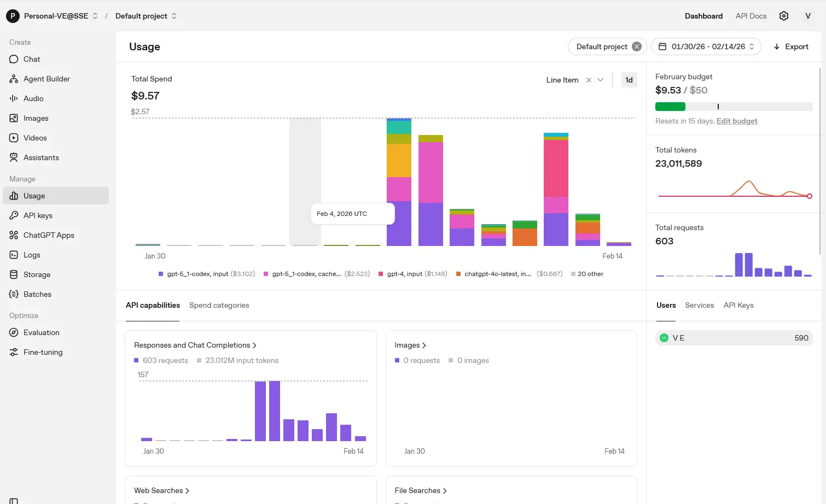Select the V E user row
The width and height of the screenshot is (826, 504).
734,338
